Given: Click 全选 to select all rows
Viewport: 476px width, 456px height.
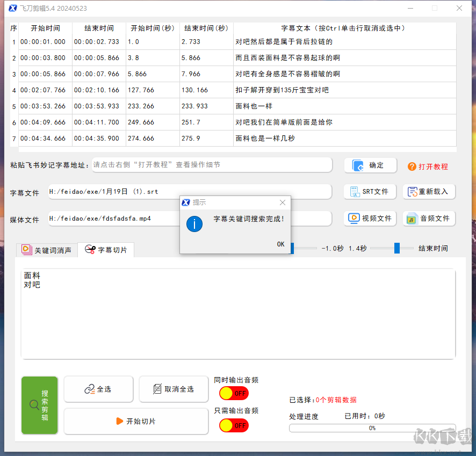Looking at the screenshot, I should 98,389.
